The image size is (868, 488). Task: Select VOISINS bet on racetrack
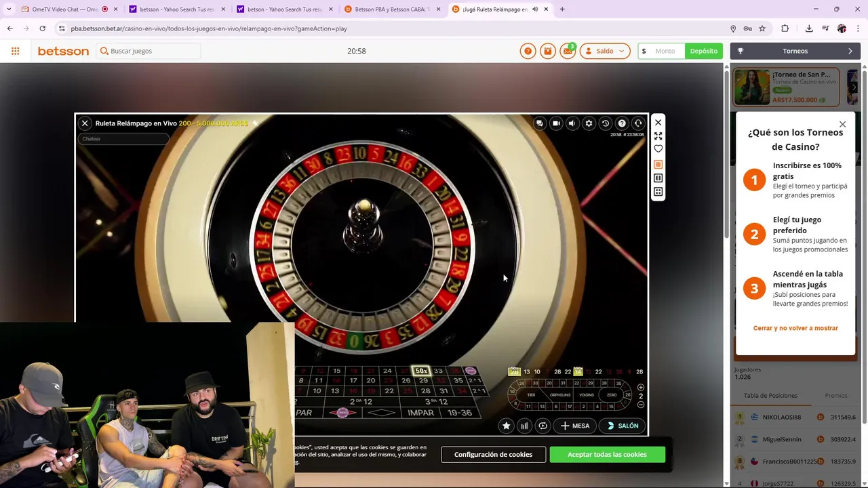click(x=587, y=395)
